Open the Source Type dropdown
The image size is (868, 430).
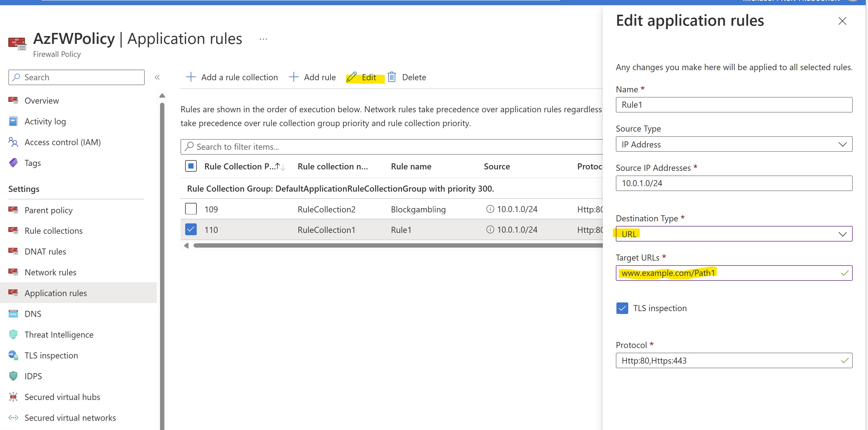(x=734, y=145)
